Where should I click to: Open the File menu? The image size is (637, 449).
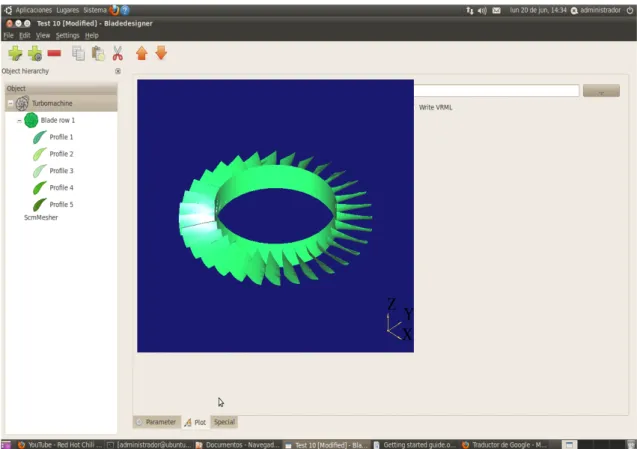[x=8, y=35]
